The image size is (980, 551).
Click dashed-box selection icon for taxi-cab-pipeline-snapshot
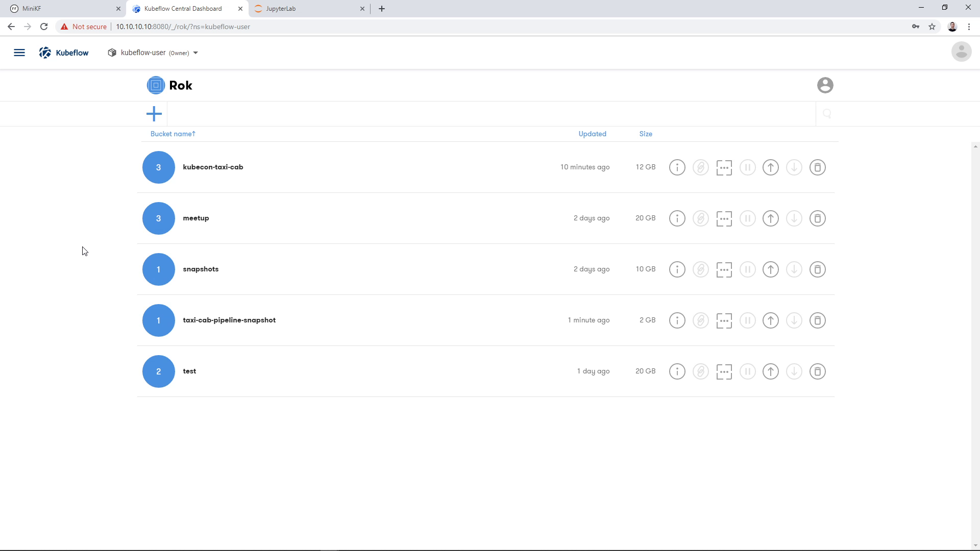tap(724, 320)
